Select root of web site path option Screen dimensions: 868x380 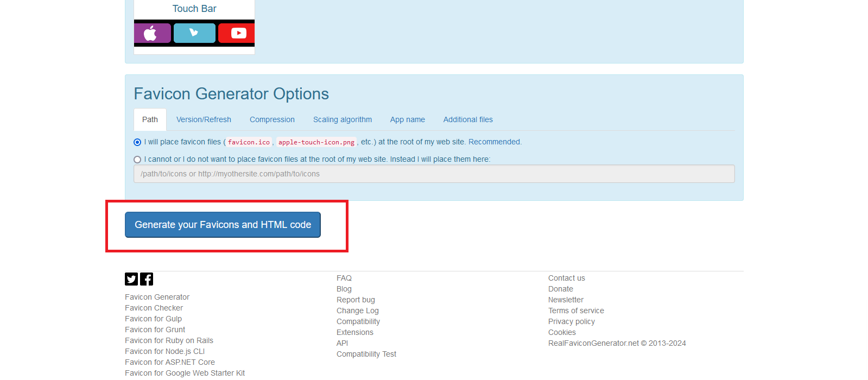(x=137, y=142)
